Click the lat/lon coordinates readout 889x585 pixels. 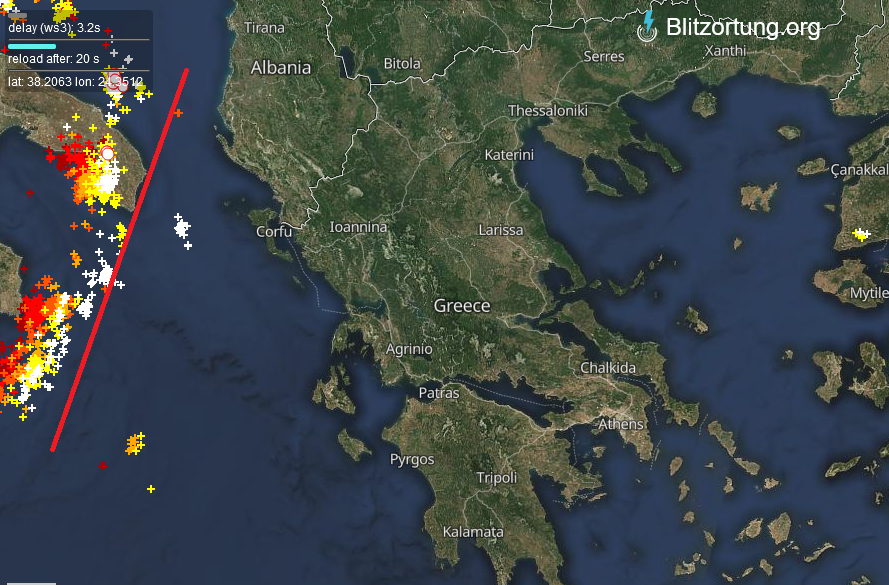pyautogui.click(x=75, y=82)
